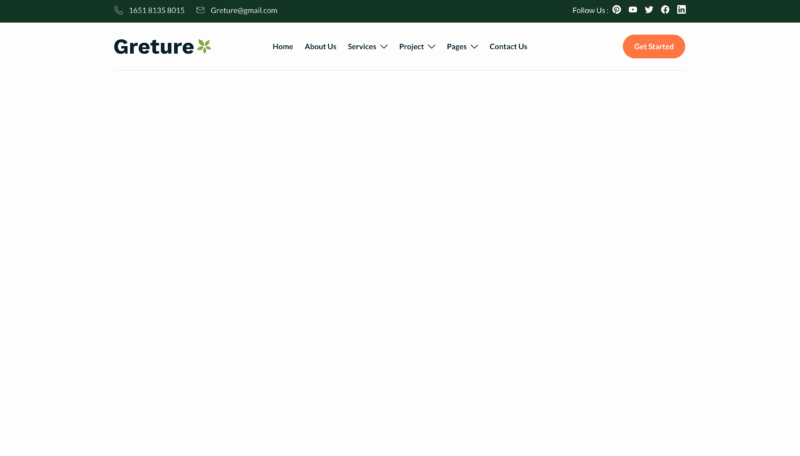The width and height of the screenshot is (800, 456).
Task: Click the phone number 1651 8135 8015
Action: pos(156,10)
